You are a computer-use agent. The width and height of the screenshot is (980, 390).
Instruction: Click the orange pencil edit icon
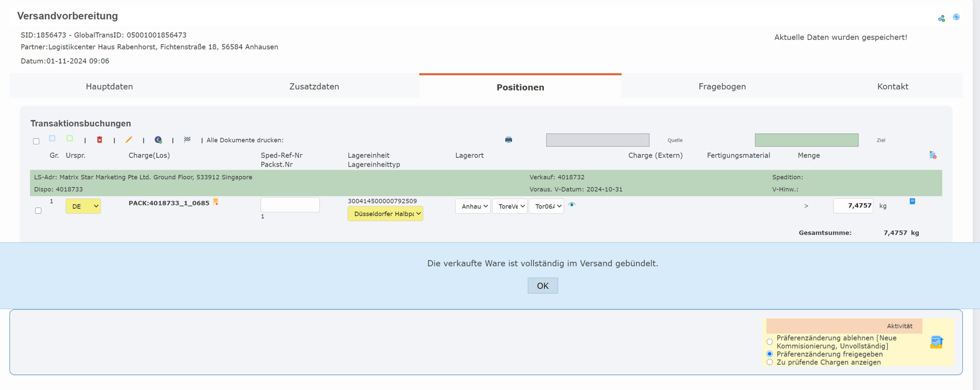click(128, 140)
